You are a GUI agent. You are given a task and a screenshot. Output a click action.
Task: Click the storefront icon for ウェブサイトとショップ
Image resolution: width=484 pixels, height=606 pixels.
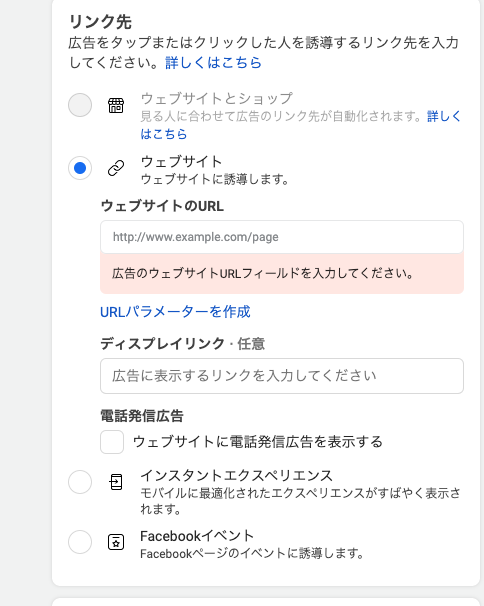(116, 105)
